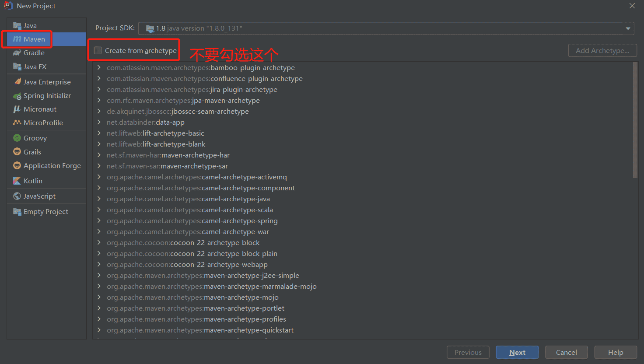644x364 pixels.
Task: Click the MicroProfile icon
Action: [x=17, y=122]
